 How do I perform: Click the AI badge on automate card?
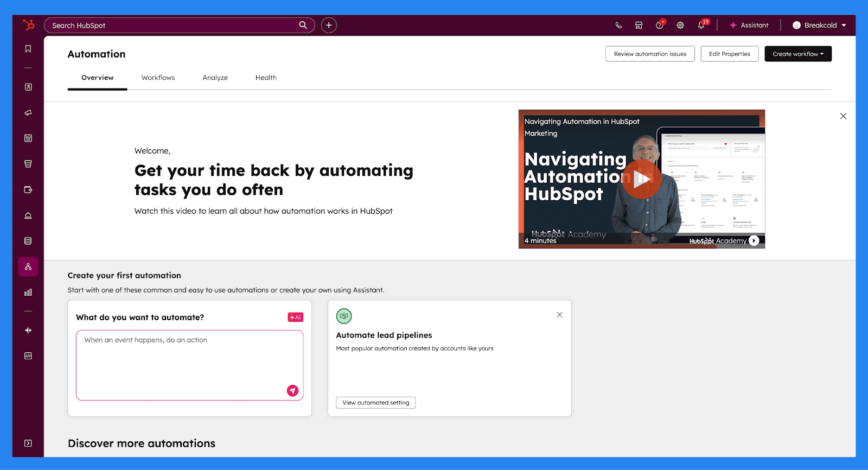pyautogui.click(x=296, y=317)
